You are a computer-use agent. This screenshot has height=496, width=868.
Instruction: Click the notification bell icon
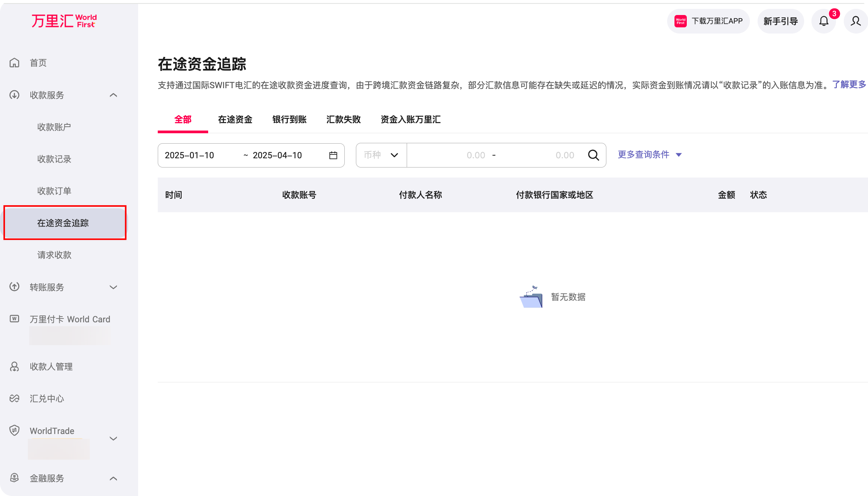[823, 21]
